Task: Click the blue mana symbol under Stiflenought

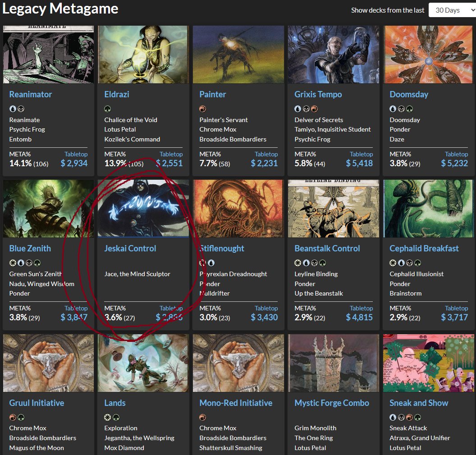Action: 211,263
